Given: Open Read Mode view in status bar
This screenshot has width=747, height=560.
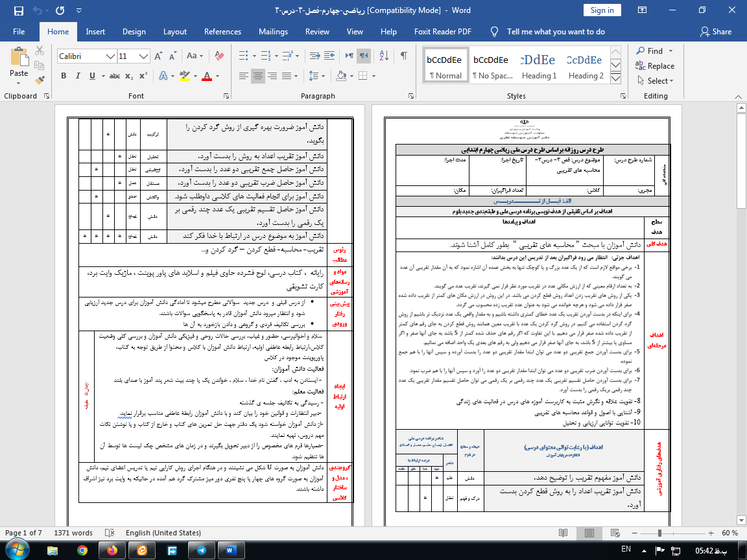Looking at the screenshot, I should 563,533.
